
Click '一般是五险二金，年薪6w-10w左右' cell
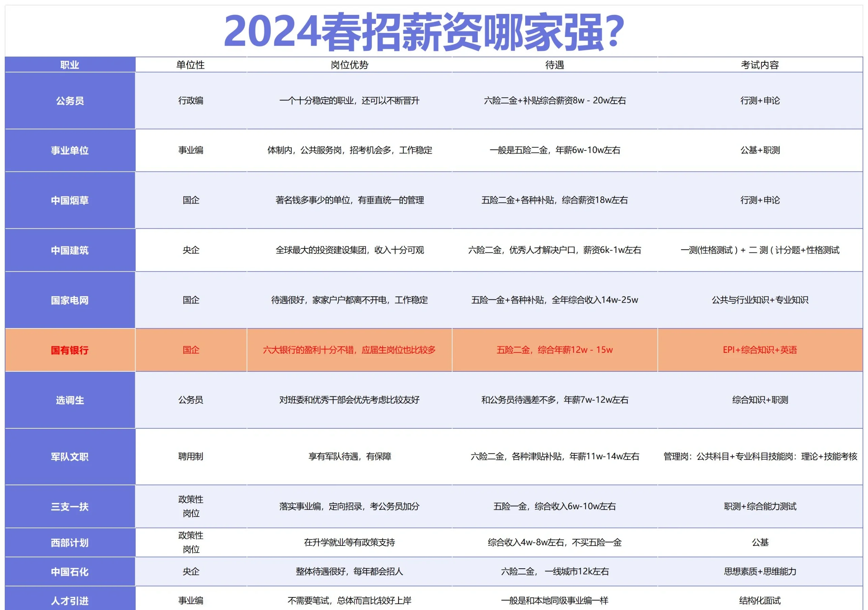tap(555, 150)
